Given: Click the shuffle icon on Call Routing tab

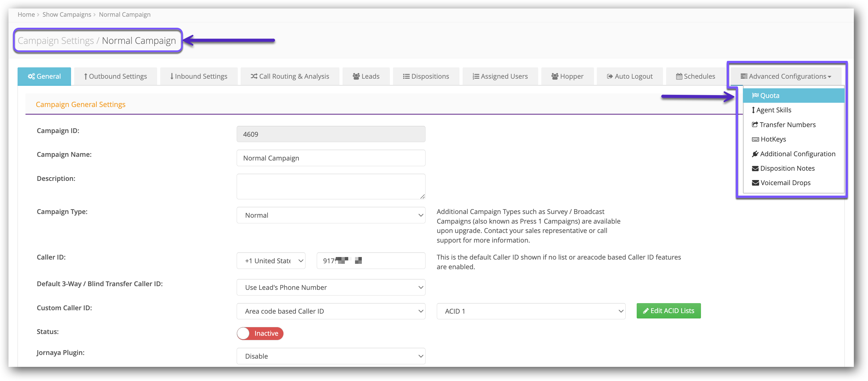Looking at the screenshot, I should [254, 76].
